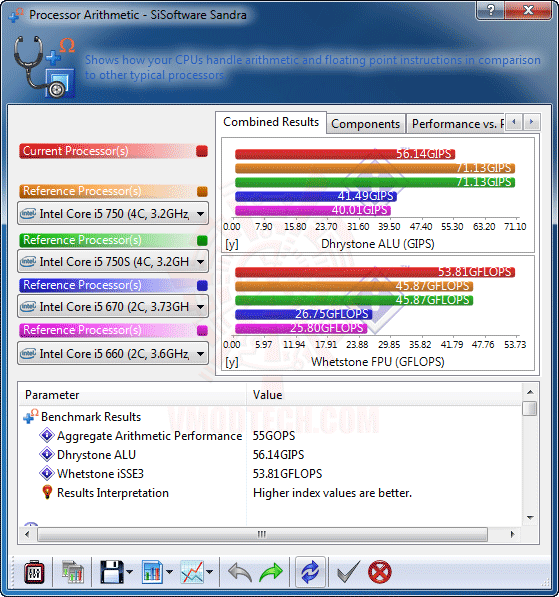This screenshot has width=559, height=597.
Task: Switch to the Performance vs. tab
Action: pyautogui.click(x=456, y=124)
